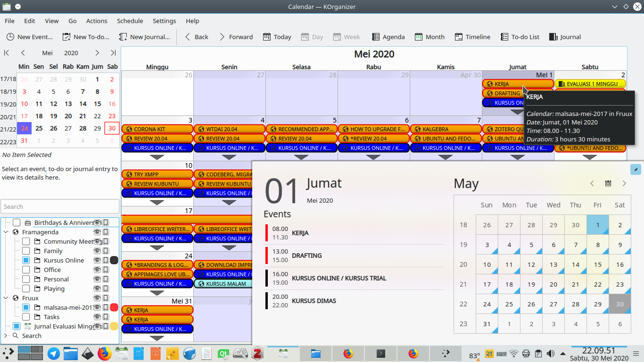The height and width of the screenshot is (362, 644).
Task: Create a new to-do item
Action: tap(86, 37)
